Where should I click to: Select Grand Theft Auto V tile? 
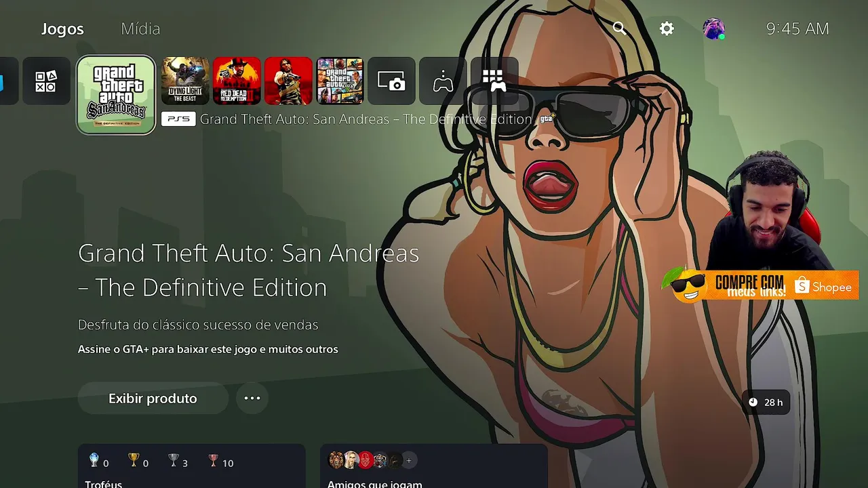point(340,81)
